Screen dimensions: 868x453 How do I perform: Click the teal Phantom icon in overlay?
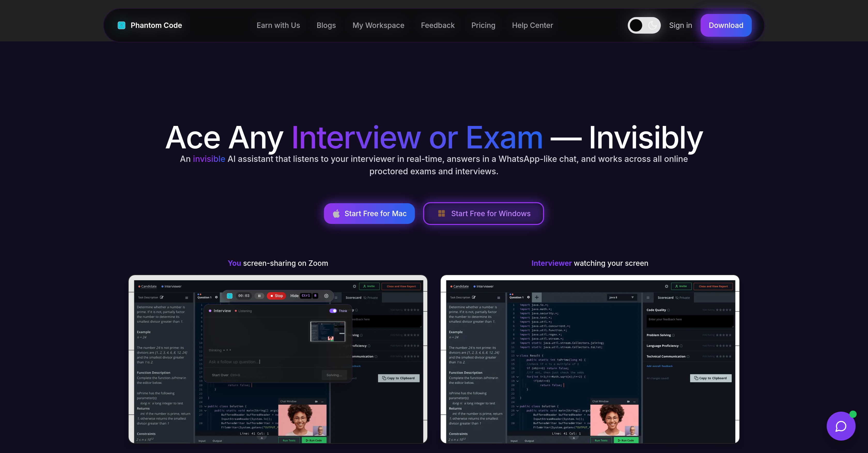[x=229, y=296]
